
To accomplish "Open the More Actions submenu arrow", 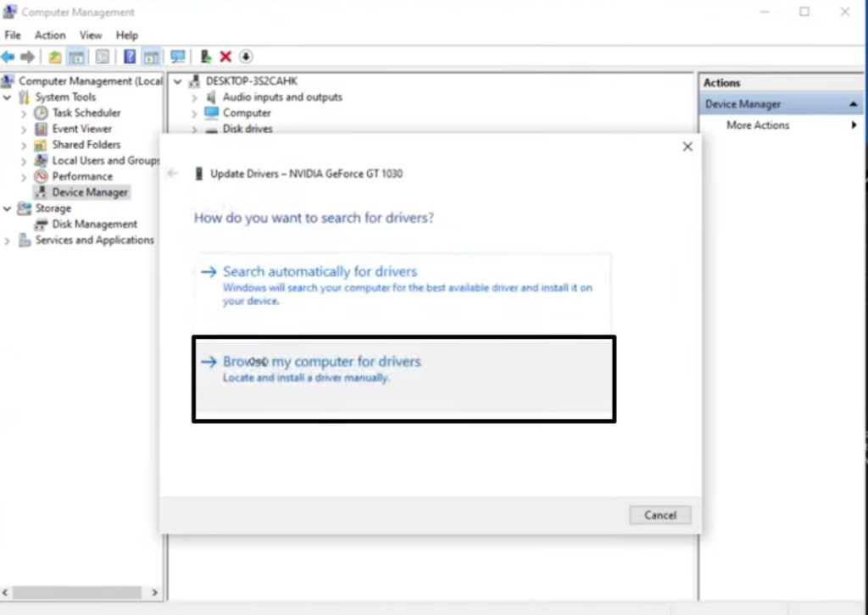I will (x=854, y=125).
